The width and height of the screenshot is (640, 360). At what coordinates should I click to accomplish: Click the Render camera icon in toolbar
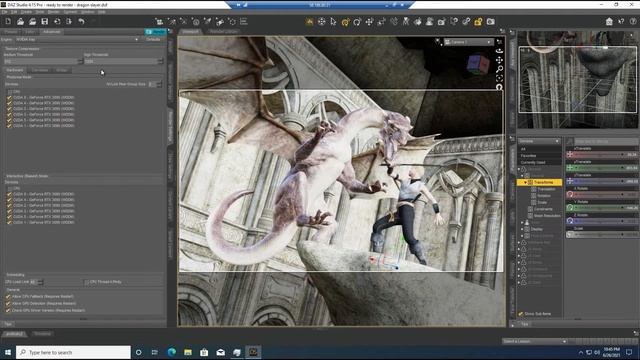tap(491, 22)
